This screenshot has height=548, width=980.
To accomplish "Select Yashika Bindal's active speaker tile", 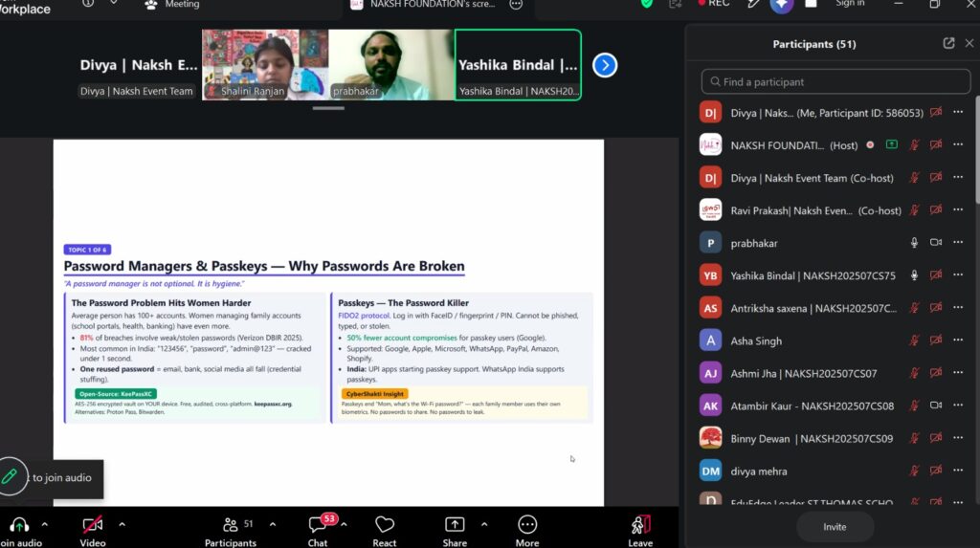I will click(x=518, y=65).
